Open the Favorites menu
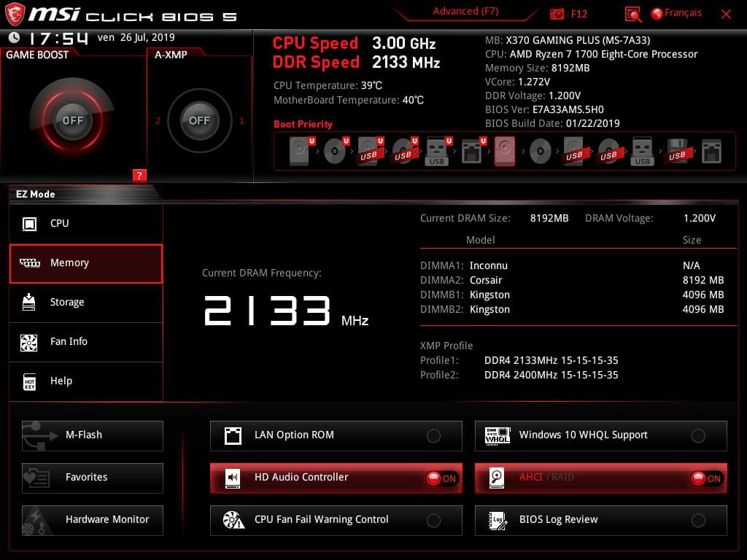 point(93,478)
